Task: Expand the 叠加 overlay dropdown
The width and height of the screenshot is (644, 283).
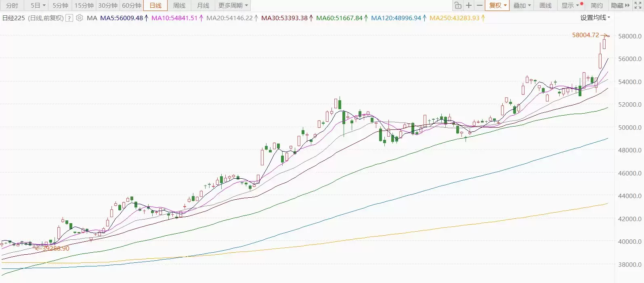Action: tap(522, 5)
